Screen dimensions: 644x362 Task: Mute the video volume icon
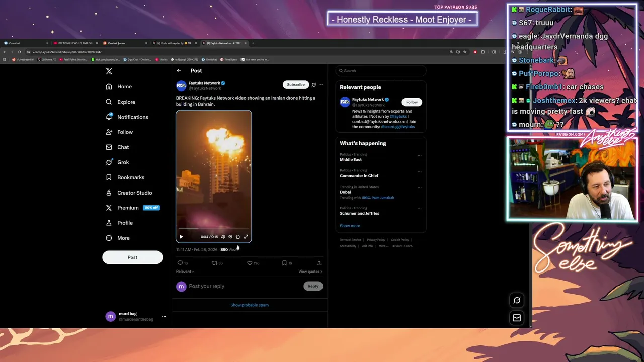[223, 237]
